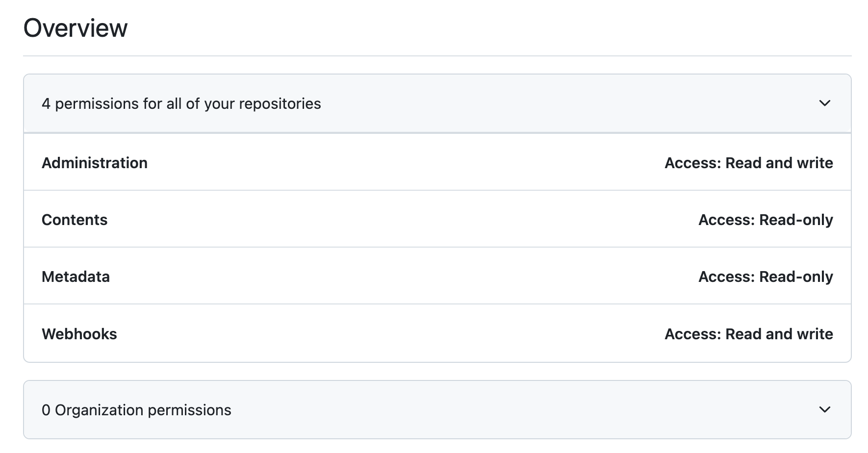Select the Administration permission row
The width and height of the screenshot is (868, 453).
[x=437, y=162]
